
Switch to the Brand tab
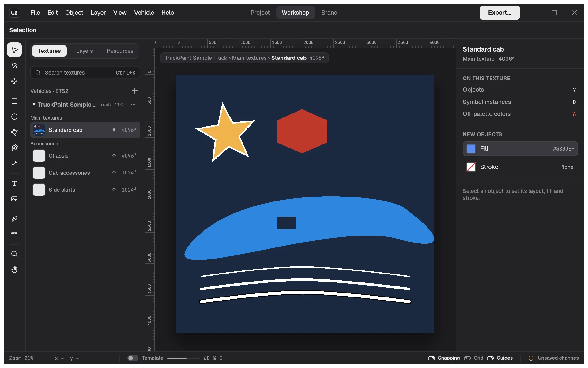(329, 13)
